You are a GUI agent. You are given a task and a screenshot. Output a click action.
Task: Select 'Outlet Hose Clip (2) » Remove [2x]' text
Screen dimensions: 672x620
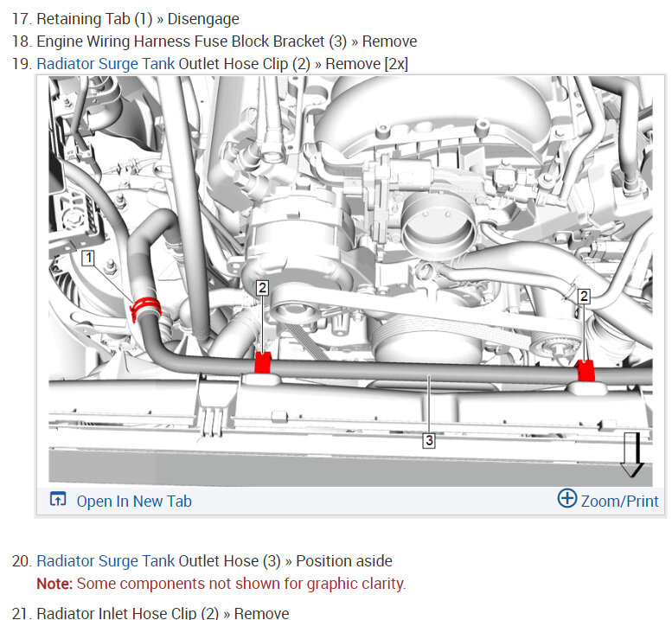tap(293, 64)
